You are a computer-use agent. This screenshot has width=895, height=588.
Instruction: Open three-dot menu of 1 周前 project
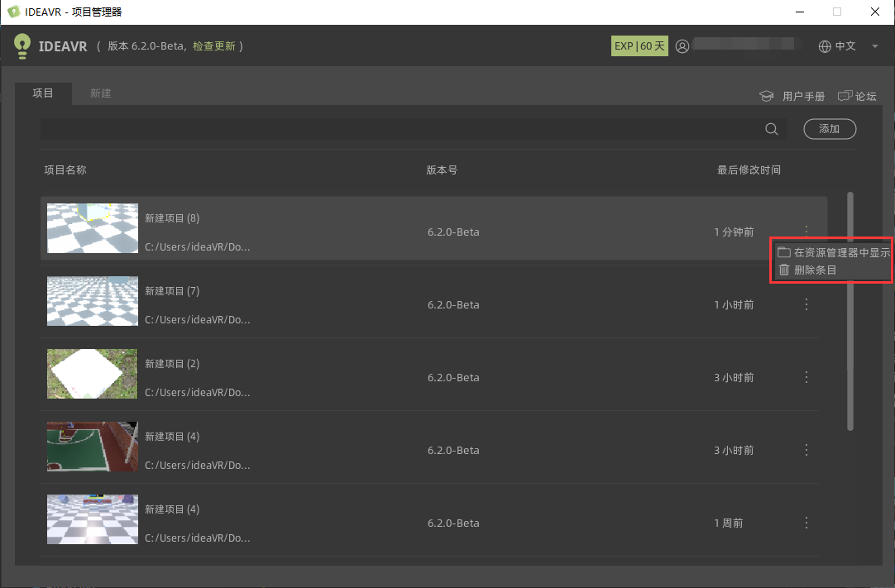pyautogui.click(x=806, y=523)
